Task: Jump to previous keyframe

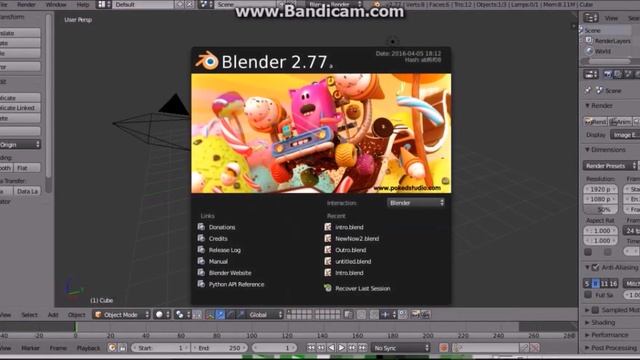Action: coord(321,348)
